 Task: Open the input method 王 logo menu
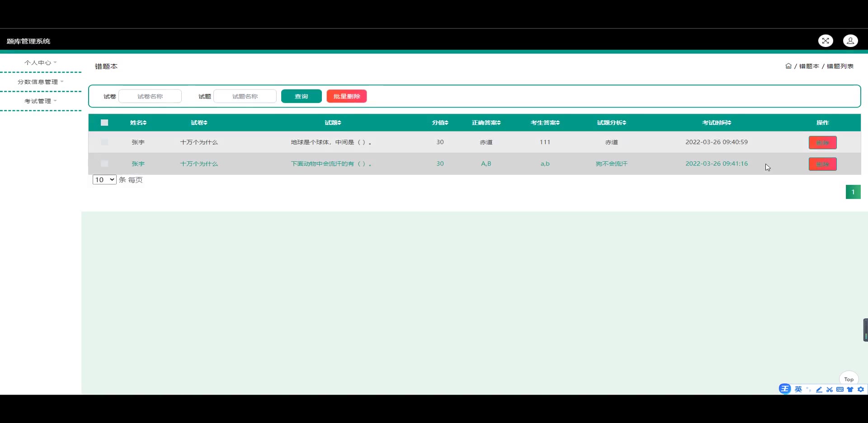785,389
